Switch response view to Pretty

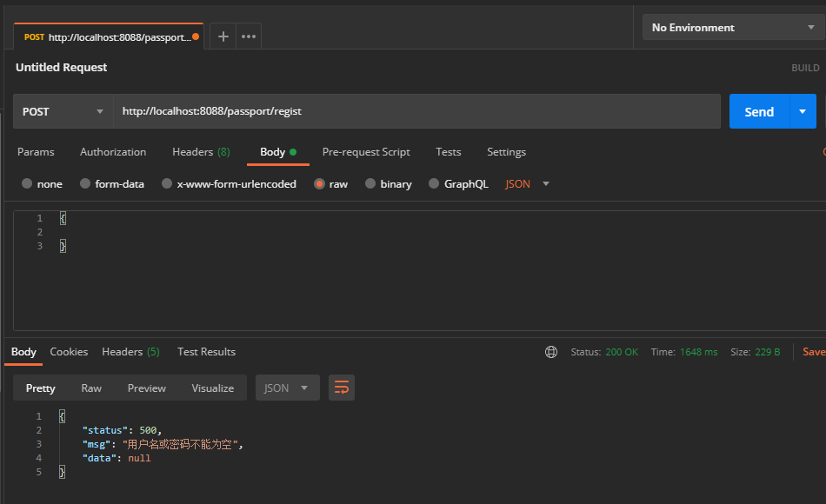coord(41,388)
